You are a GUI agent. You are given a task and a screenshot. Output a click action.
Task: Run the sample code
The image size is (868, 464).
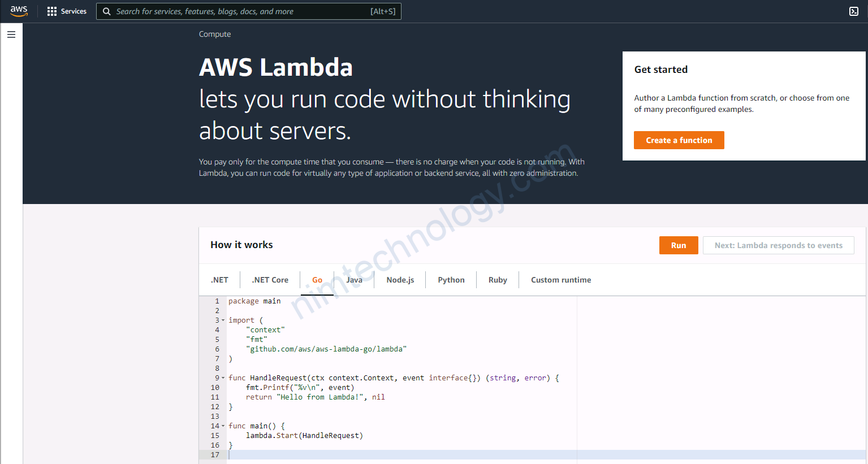click(679, 245)
